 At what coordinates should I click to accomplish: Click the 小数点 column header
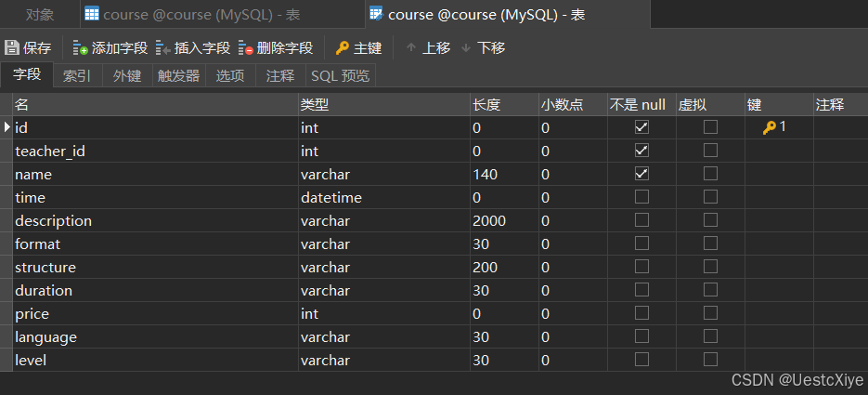[x=573, y=104]
